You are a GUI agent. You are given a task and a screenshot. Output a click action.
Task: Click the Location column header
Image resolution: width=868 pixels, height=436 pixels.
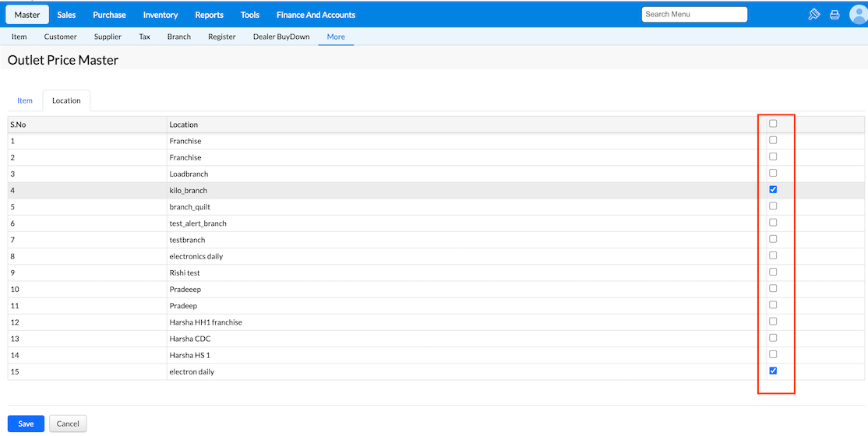coord(466,125)
